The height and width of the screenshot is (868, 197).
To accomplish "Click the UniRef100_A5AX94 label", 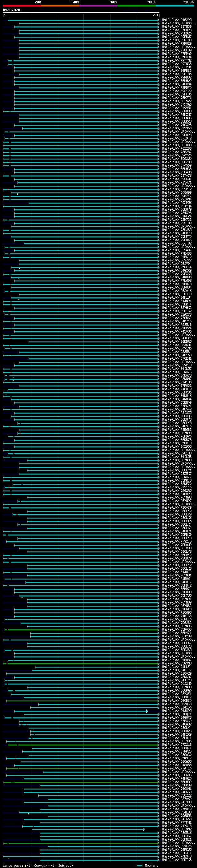I will pyautogui.click(x=176, y=57).
